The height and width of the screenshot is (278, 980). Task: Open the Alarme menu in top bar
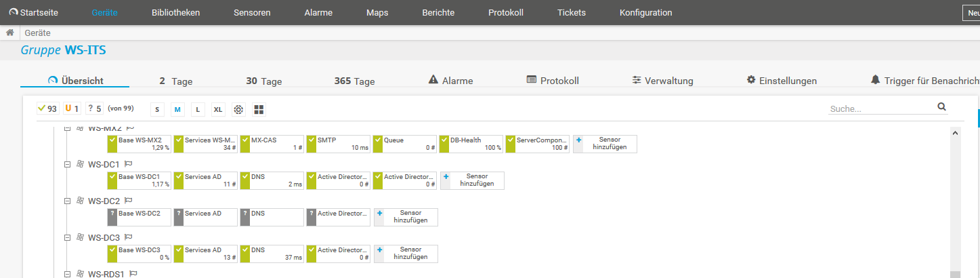click(318, 13)
